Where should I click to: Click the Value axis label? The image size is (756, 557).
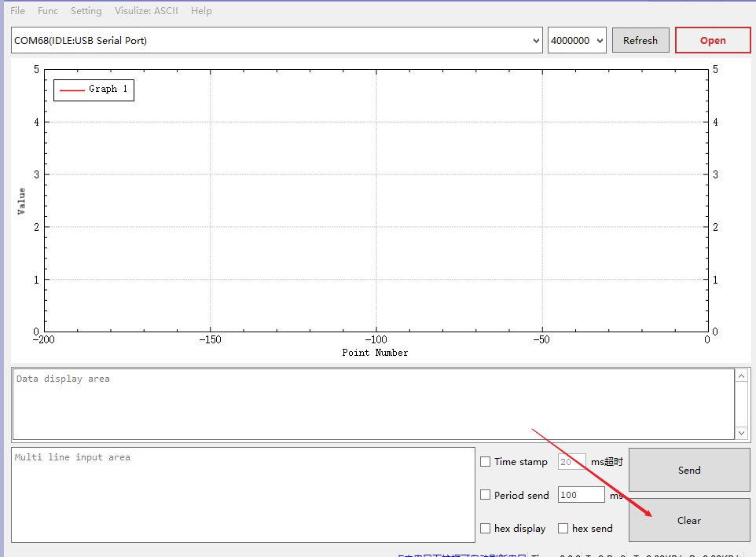click(x=21, y=201)
